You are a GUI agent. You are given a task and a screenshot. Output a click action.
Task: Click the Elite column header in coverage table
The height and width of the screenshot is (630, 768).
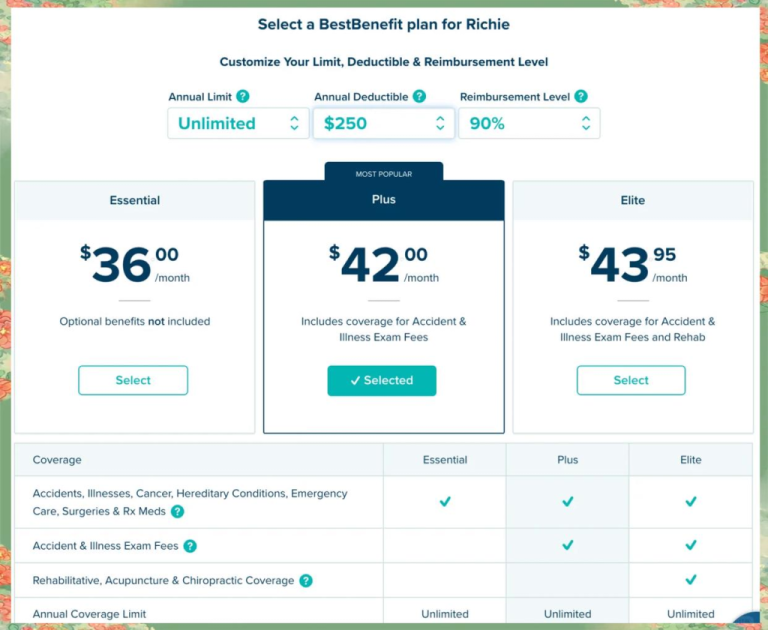691,460
